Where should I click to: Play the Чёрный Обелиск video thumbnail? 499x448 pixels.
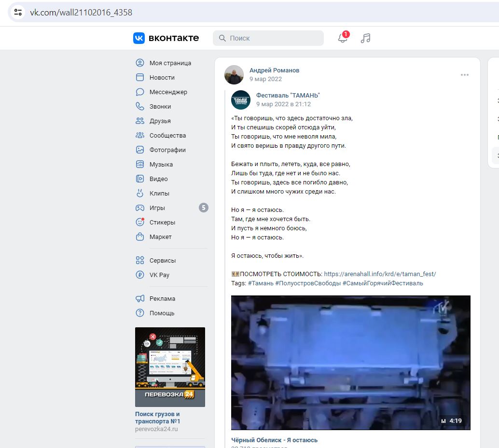tap(351, 363)
